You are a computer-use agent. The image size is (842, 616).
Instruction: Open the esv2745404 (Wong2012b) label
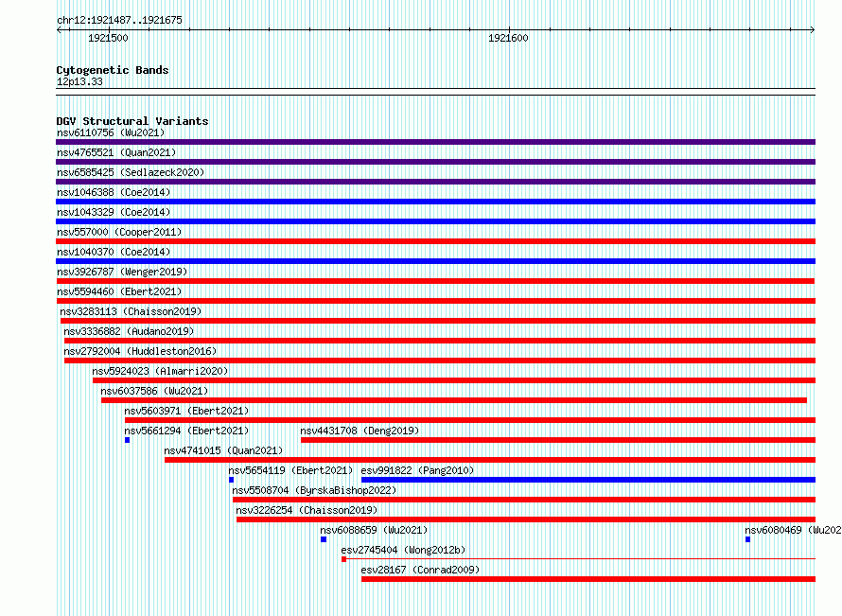(403, 550)
